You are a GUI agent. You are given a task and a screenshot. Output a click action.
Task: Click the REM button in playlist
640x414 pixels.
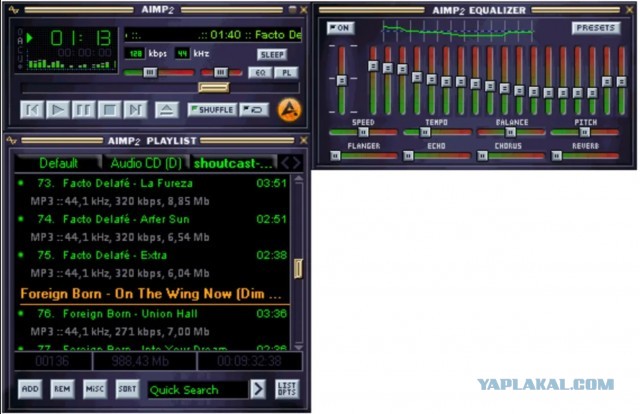coord(62,389)
